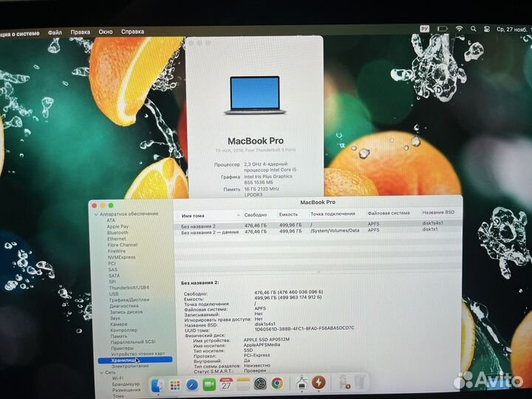532x399 pixels.
Task: Select Bluetooth in the sidebar
Action: (x=117, y=233)
